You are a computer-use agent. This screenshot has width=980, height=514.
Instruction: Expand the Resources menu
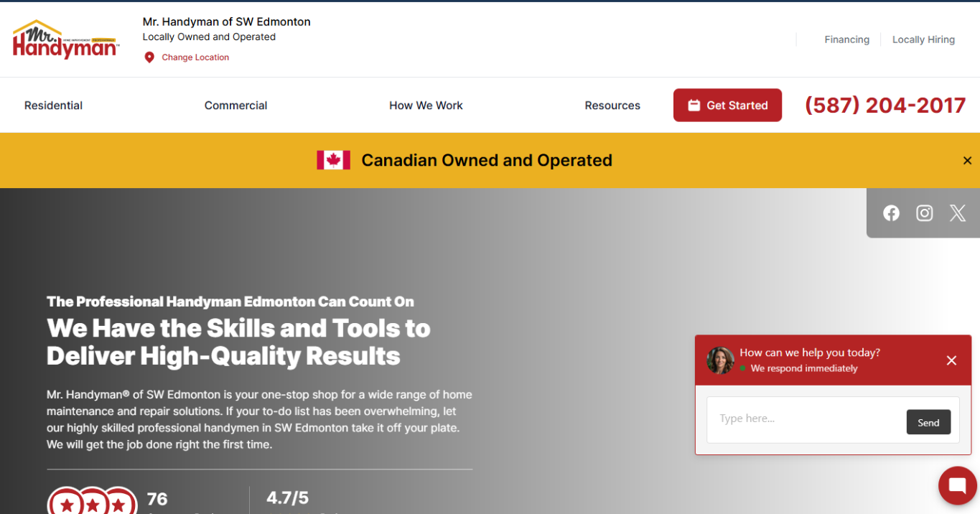[612, 106]
